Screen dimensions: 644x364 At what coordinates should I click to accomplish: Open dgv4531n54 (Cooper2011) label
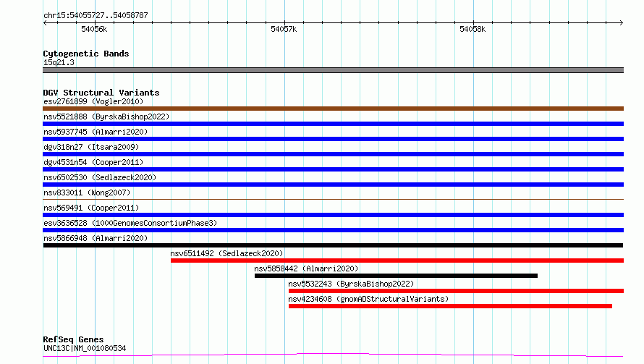pos(93,162)
